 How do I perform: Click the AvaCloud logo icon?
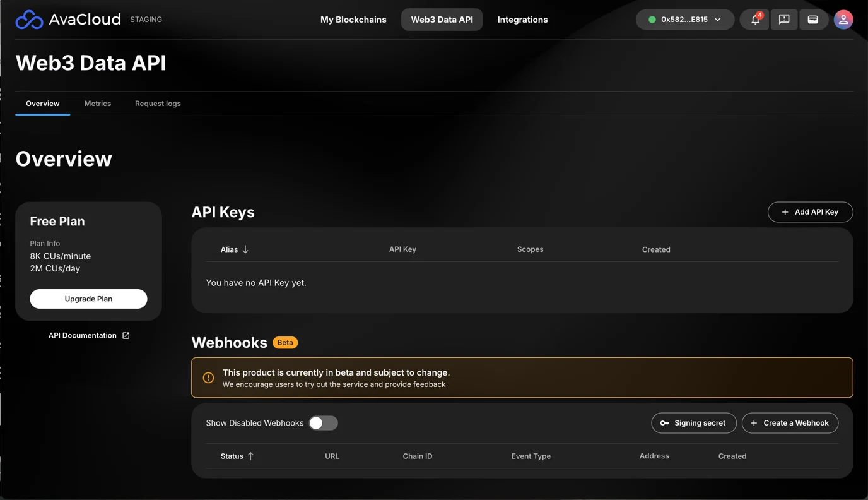29,20
